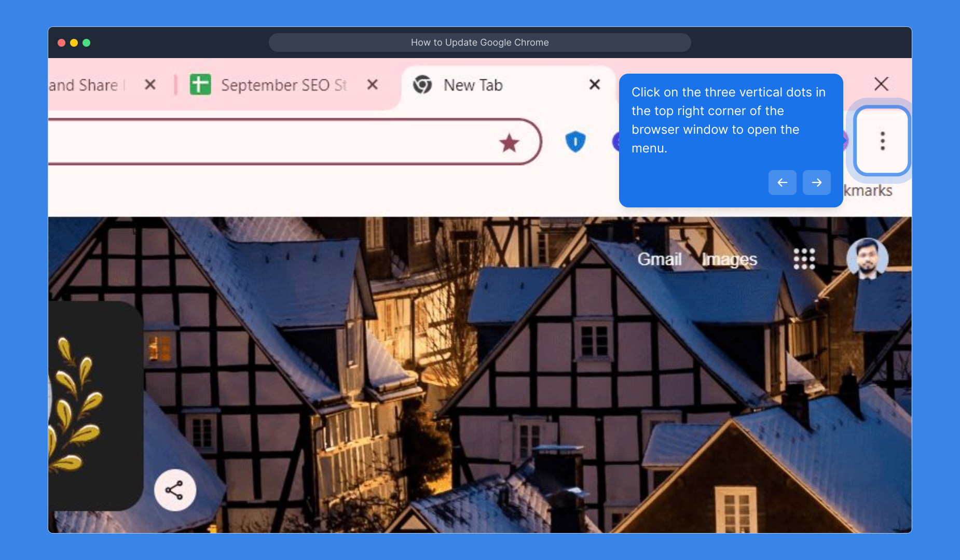The width and height of the screenshot is (960, 560).
Task: Close the September SEO tab
Action: pyautogui.click(x=373, y=85)
